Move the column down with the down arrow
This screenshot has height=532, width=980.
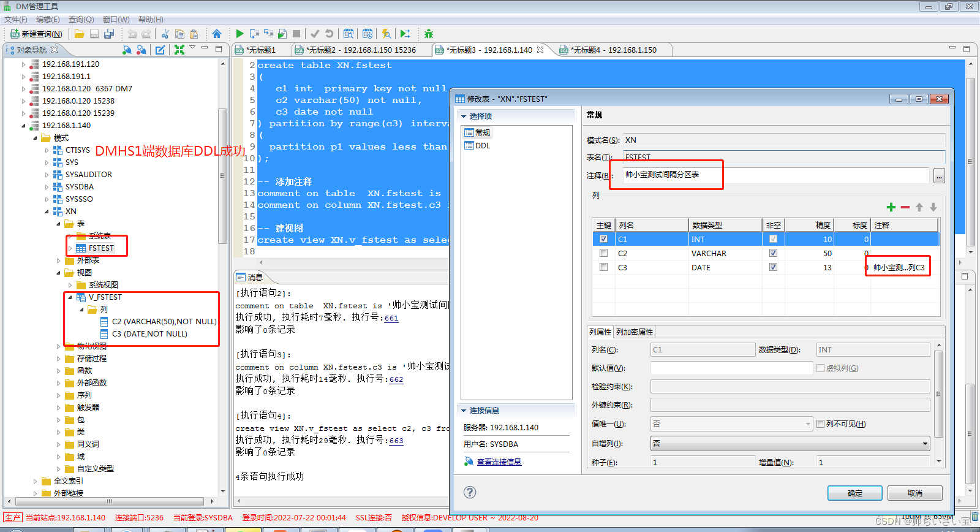tap(933, 207)
